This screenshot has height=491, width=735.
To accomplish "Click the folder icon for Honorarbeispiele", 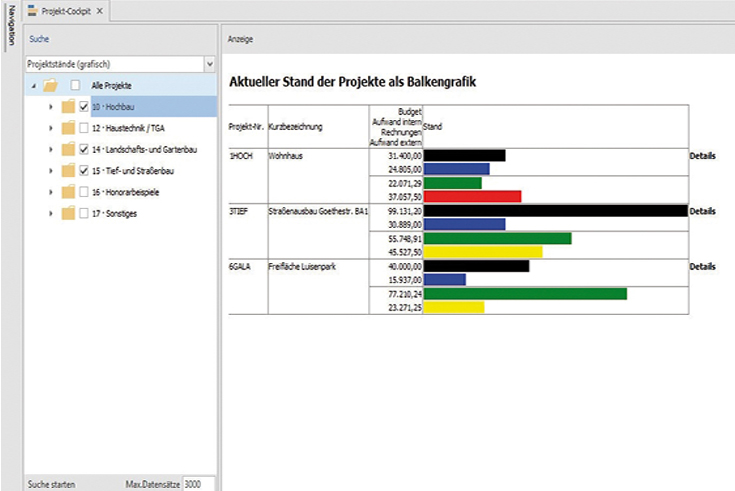I will tap(68, 192).
